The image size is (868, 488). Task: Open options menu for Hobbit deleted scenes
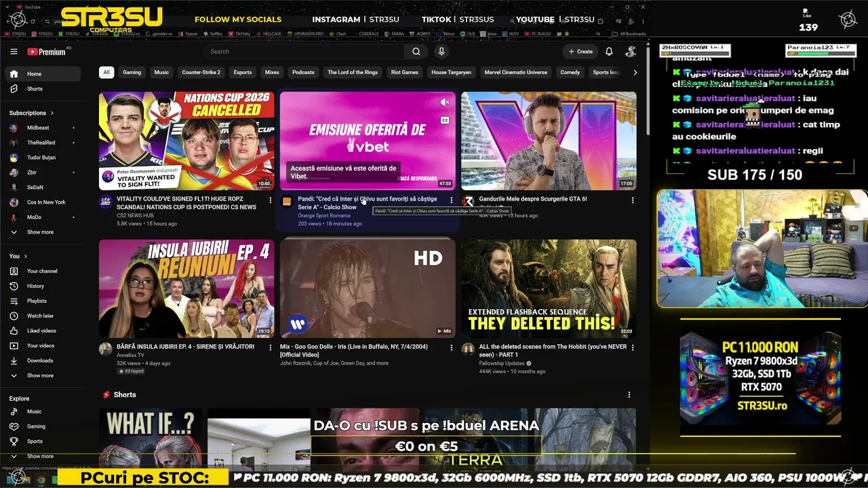[633, 348]
